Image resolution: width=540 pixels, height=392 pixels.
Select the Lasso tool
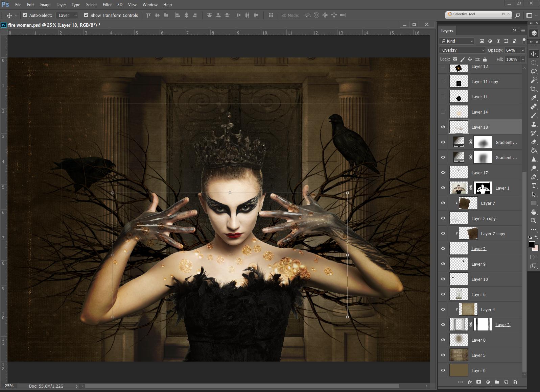point(534,71)
